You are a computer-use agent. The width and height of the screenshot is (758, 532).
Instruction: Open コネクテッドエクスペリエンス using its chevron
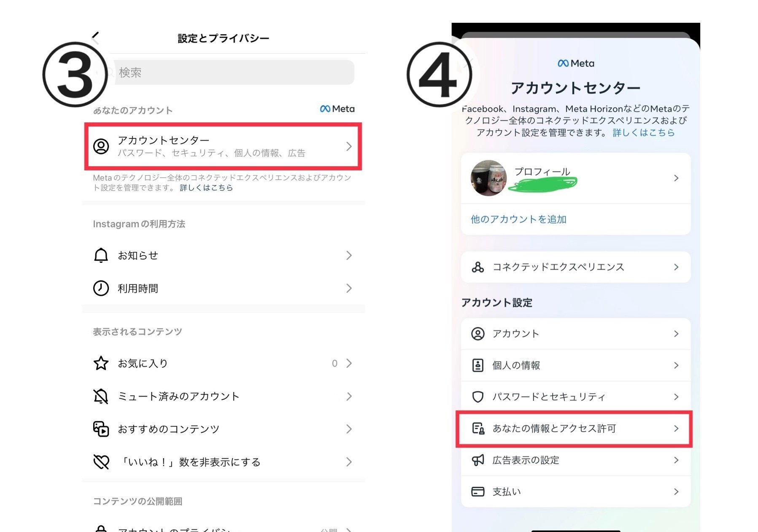(677, 267)
